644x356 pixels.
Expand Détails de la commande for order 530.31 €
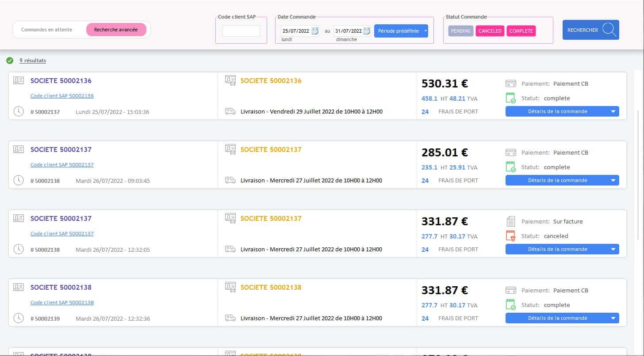(562, 111)
